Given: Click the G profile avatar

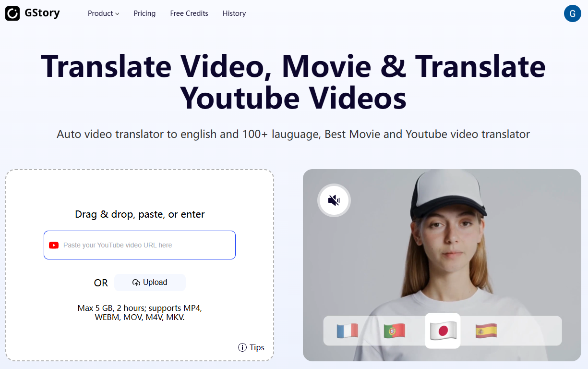Looking at the screenshot, I should click(x=572, y=13).
